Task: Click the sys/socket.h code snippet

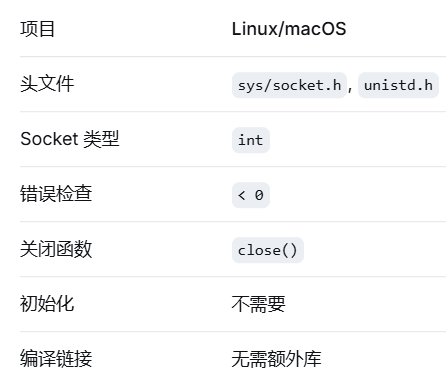Action: [x=289, y=85]
